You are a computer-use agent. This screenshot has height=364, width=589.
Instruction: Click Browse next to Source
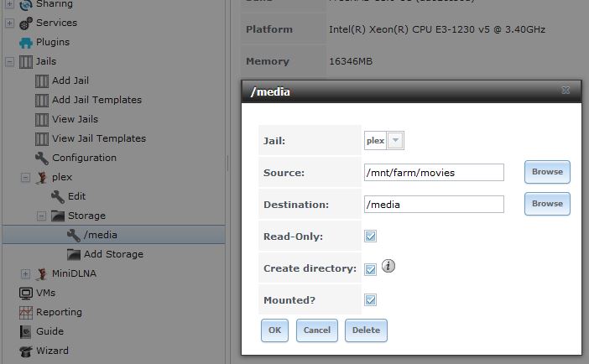click(547, 172)
